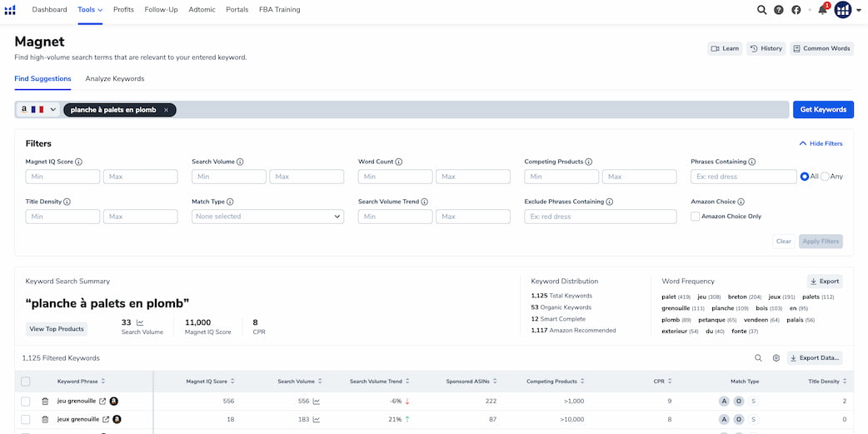
Task: Tick the select-all keywords header checkbox
Action: click(26, 382)
